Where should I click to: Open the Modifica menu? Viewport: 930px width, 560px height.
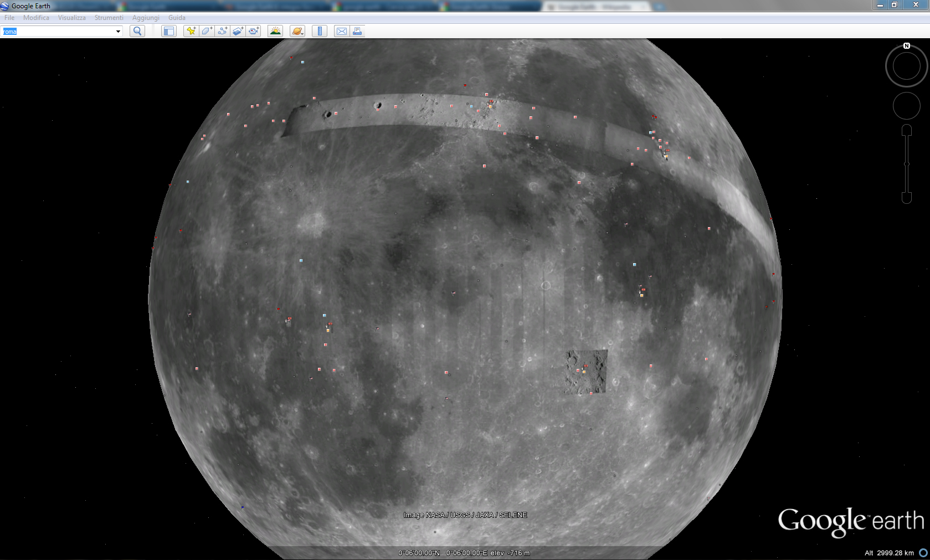(x=36, y=18)
